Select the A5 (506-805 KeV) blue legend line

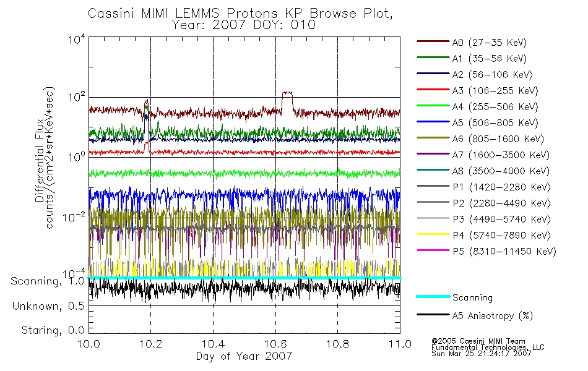pos(433,122)
